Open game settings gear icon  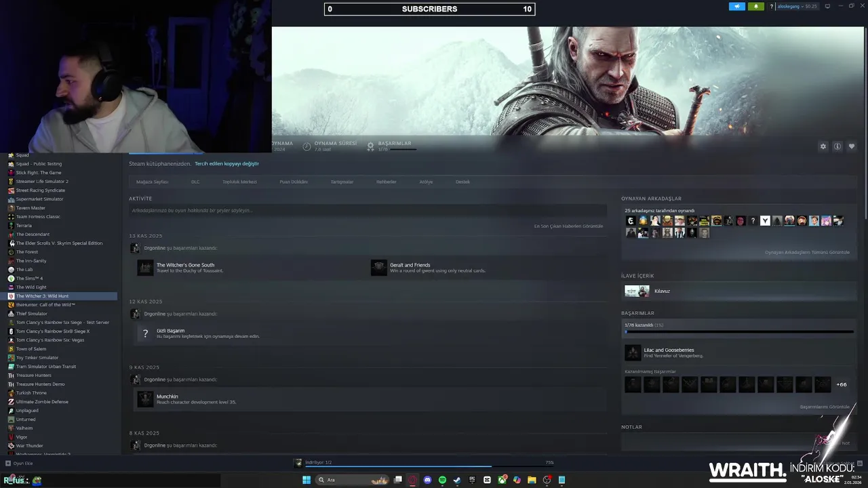point(823,146)
